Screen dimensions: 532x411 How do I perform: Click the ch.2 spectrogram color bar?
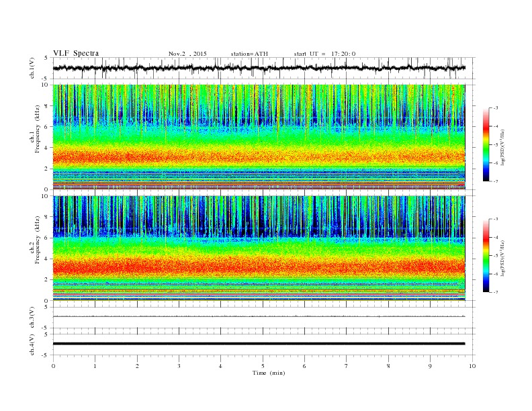point(486,256)
